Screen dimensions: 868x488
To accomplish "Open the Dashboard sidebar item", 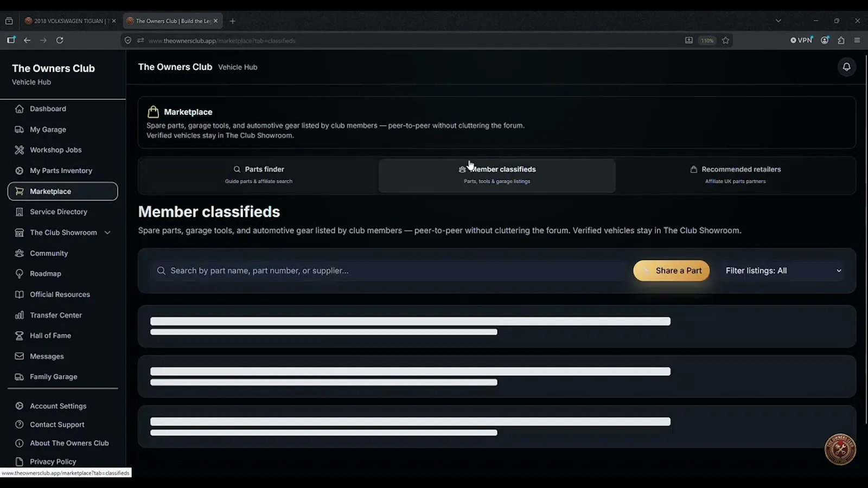I will pyautogui.click(x=62, y=108).
